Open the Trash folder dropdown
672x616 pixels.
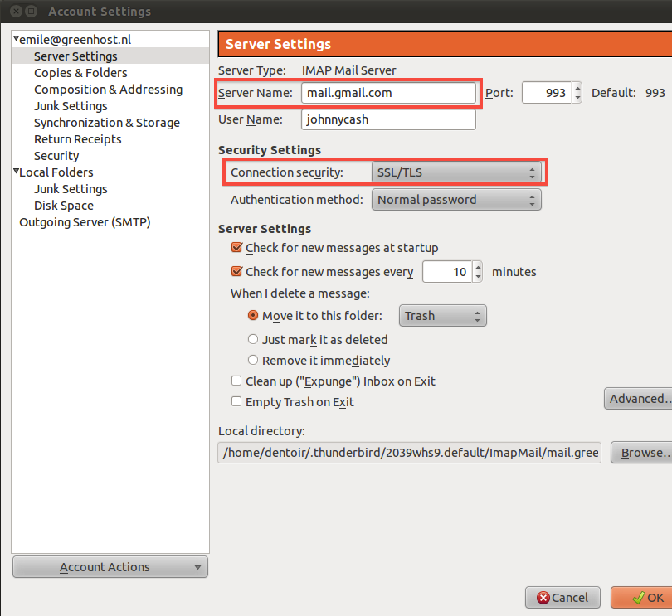(x=442, y=316)
